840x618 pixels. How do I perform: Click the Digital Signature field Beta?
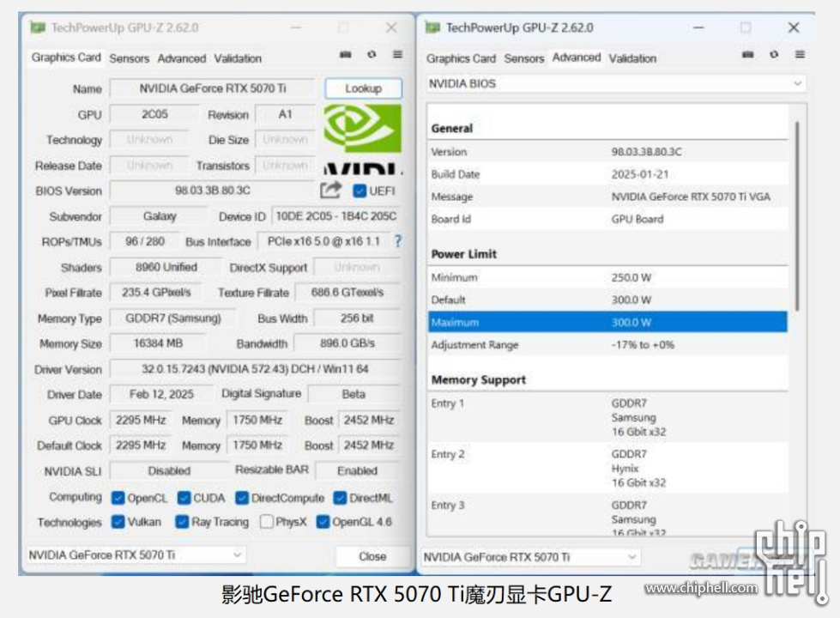point(354,395)
